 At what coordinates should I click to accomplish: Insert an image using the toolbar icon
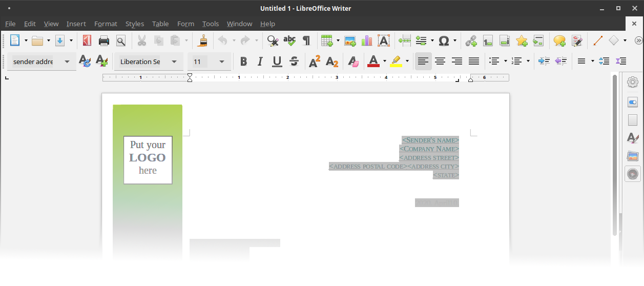point(350,40)
